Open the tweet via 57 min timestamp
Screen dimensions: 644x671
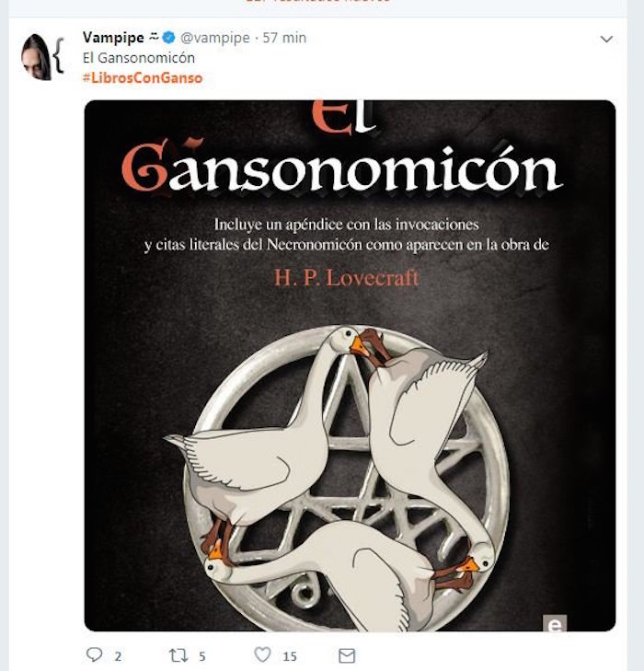pyautogui.click(x=284, y=38)
